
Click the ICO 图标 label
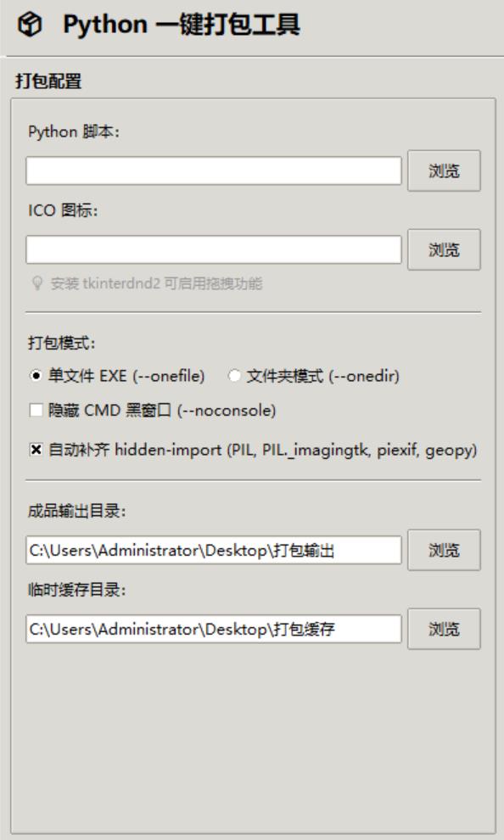click(63, 210)
